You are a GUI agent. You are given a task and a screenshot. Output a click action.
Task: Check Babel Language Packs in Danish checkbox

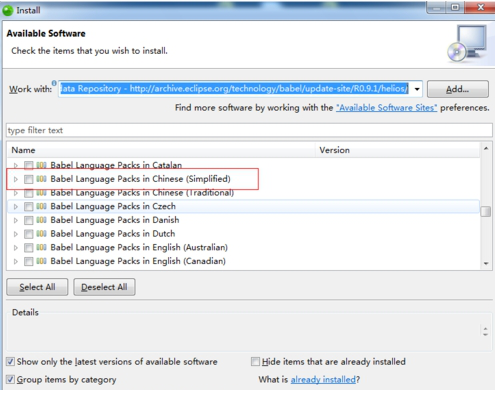point(29,220)
